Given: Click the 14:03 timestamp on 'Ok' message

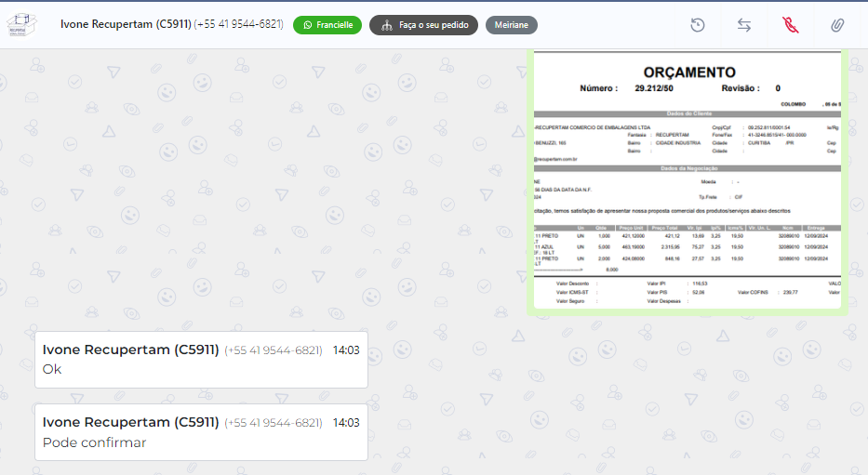Looking at the screenshot, I should click(x=346, y=350).
